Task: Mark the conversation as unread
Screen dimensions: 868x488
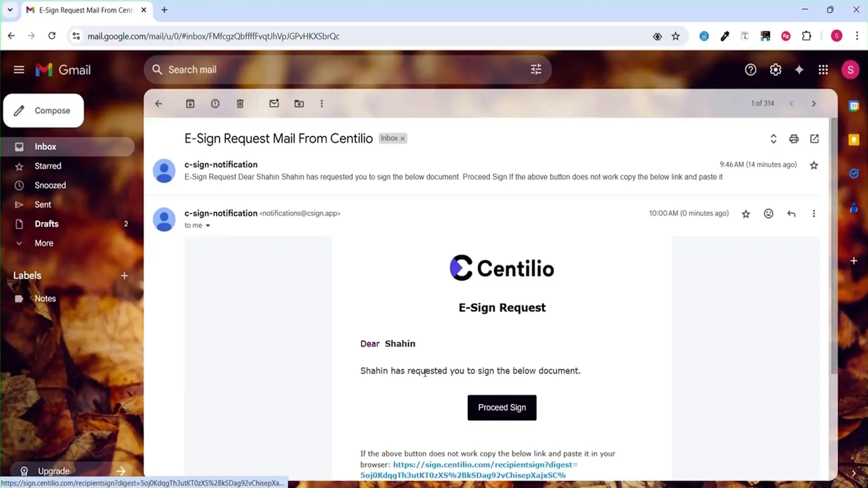Action: click(x=274, y=104)
